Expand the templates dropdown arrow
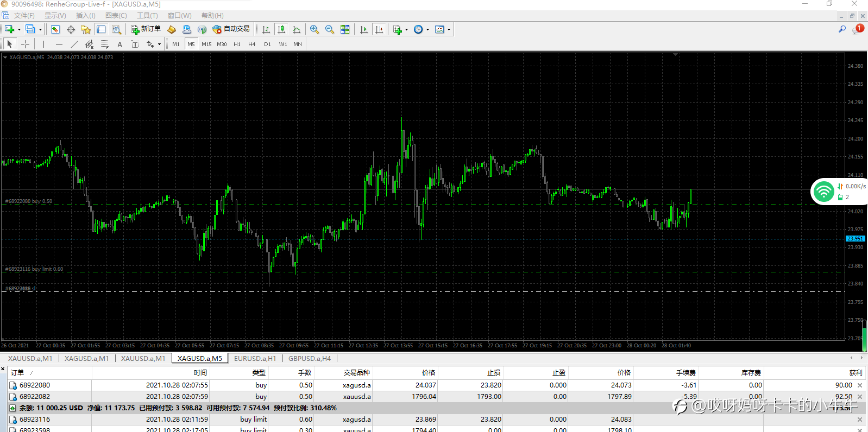 click(x=449, y=29)
